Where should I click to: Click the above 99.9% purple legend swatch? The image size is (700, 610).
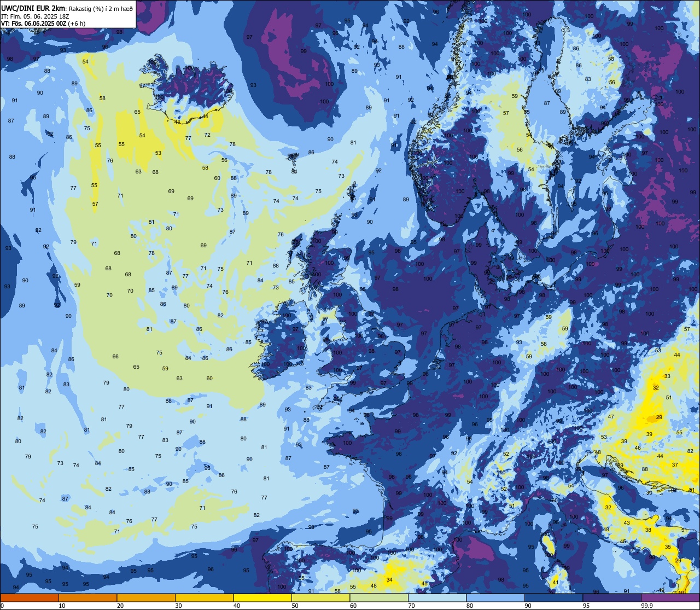click(x=670, y=597)
